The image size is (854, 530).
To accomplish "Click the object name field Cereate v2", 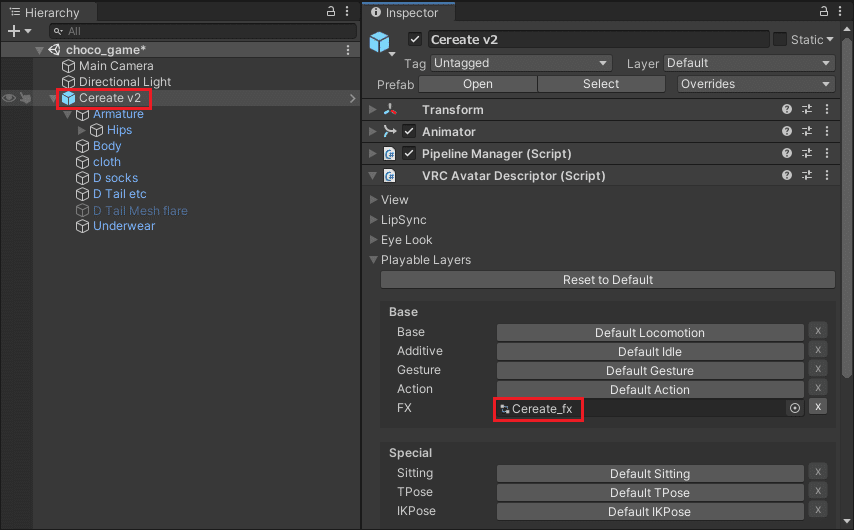I will point(598,39).
